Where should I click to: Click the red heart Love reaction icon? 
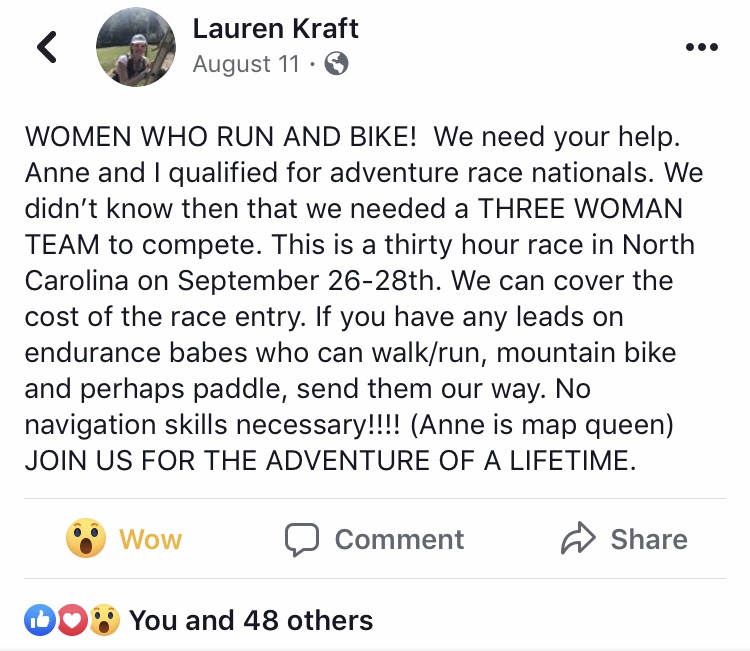pos(72,621)
